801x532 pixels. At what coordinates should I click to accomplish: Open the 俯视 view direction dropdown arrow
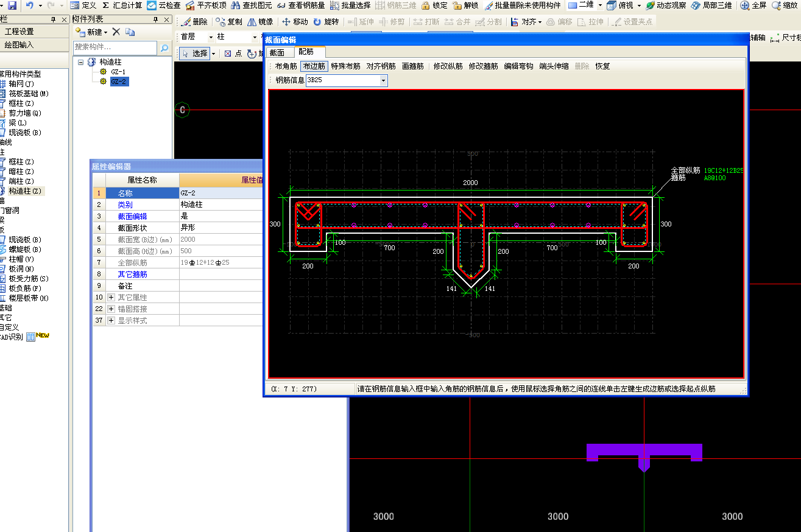[x=639, y=5]
